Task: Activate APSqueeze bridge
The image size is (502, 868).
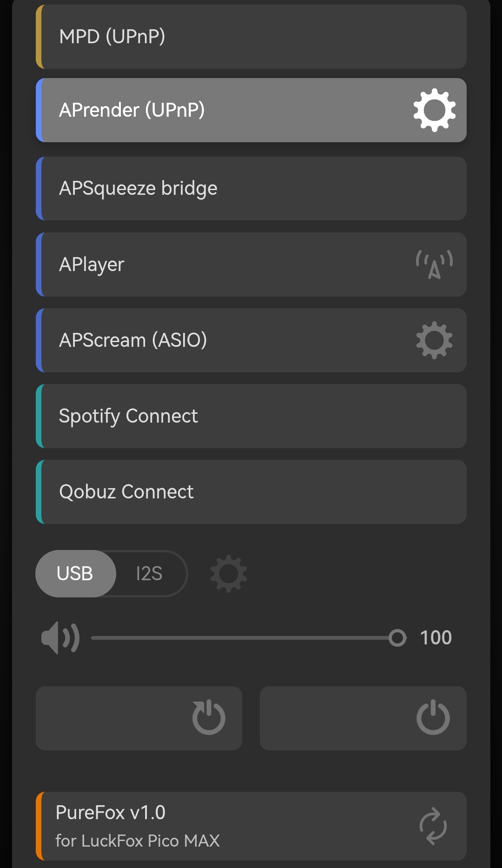Action: [251, 189]
